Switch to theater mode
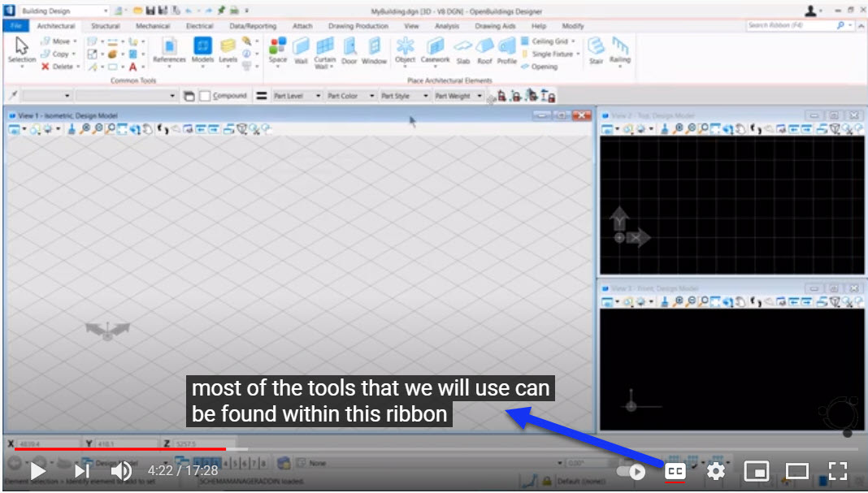The image size is (868, 493). click(796, 471)
